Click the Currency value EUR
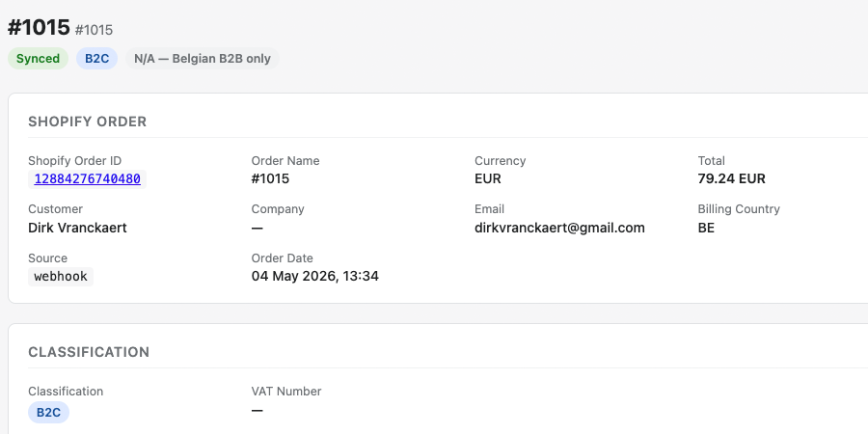Image resolution: width=868 pixels, height=434 pixels. [488, 178]
